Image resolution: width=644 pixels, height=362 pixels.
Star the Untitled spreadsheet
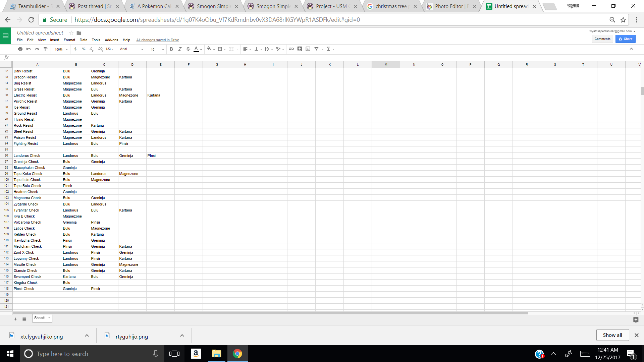click(71, 33)
